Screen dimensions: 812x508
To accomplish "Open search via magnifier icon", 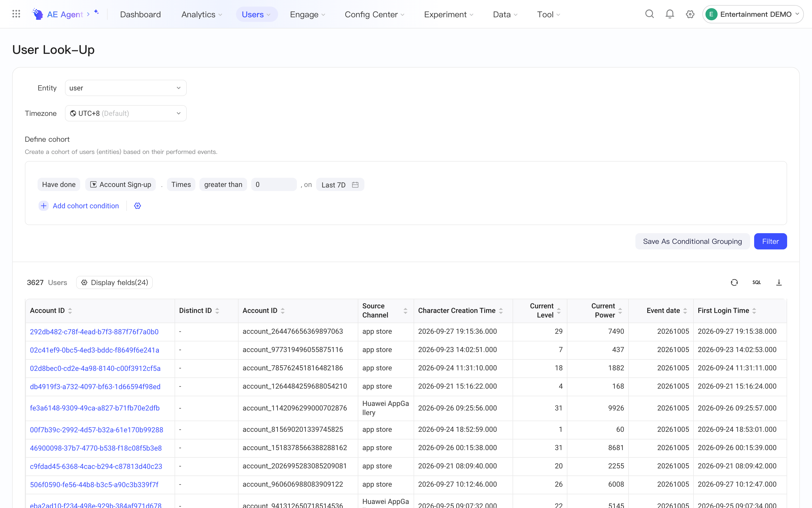I will pyautogui.click(x=650, y=14).
